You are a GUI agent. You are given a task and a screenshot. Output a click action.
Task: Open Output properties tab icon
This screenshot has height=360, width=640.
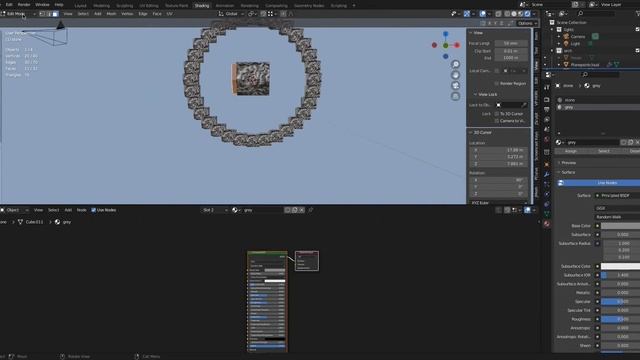pos(547,109)
